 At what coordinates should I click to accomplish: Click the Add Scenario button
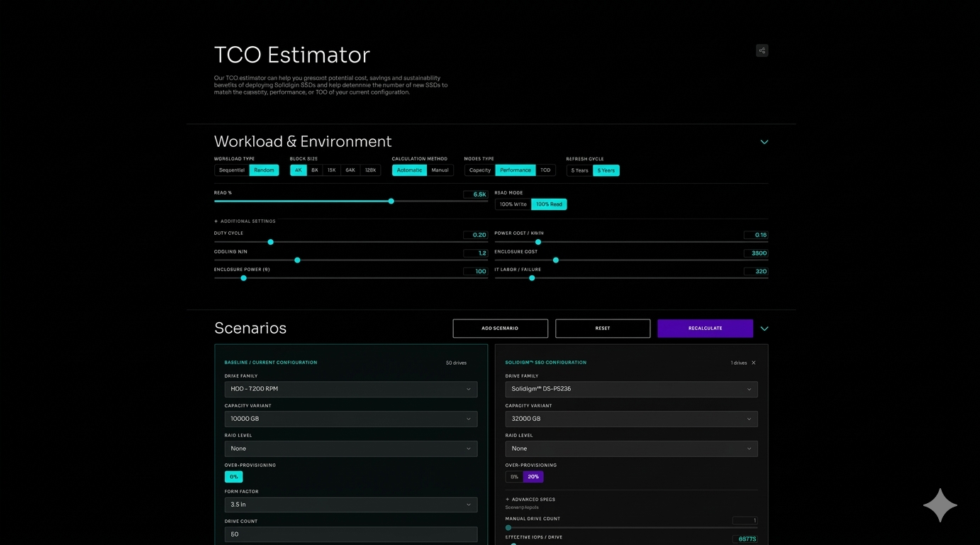coord(500,328)
